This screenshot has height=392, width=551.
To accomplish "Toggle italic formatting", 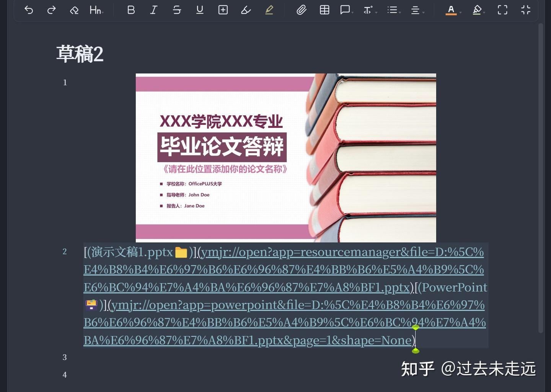I will click(153, 10).
